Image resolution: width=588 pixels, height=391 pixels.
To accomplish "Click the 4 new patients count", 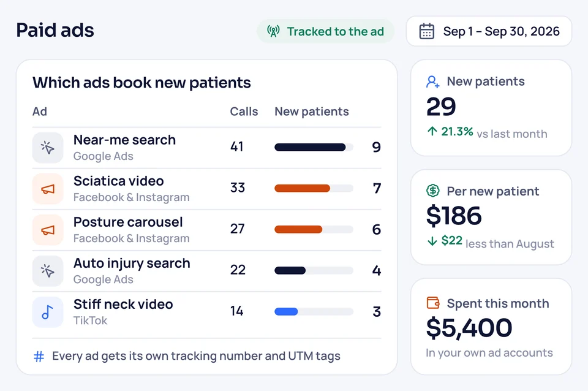I will [x=377, y=270].
